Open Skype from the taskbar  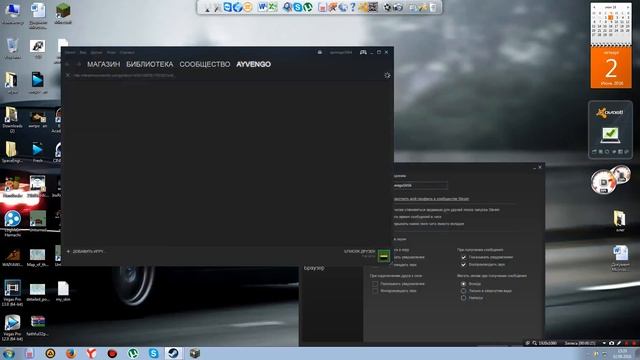153,353
